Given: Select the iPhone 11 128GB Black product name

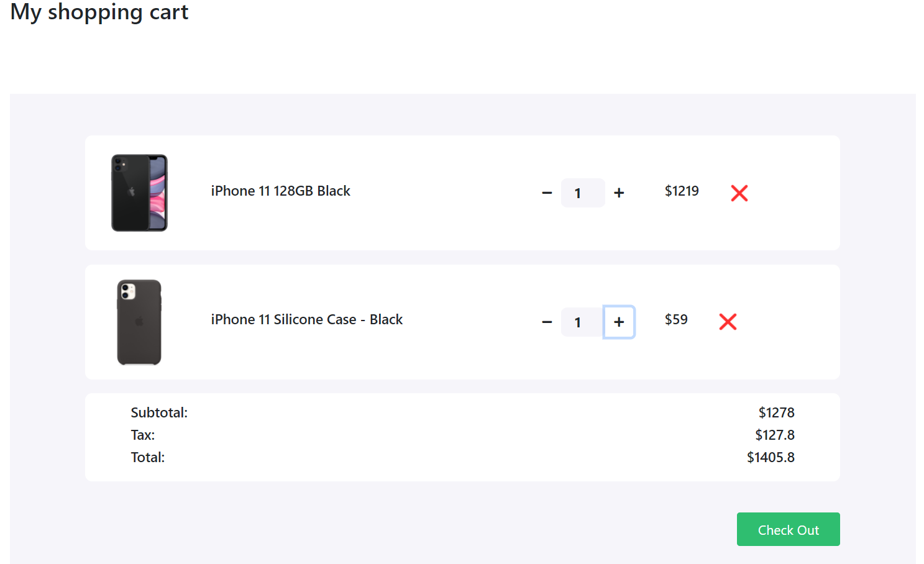Looking at the screenshot, I should pyautogui.click(x=280, y=191).
